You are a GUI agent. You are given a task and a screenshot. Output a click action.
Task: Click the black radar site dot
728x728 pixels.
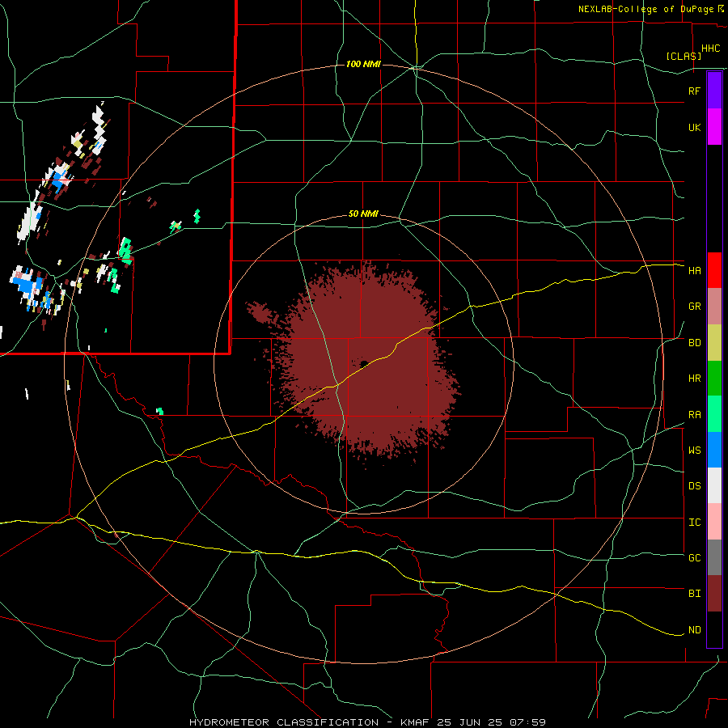[363, 363]
